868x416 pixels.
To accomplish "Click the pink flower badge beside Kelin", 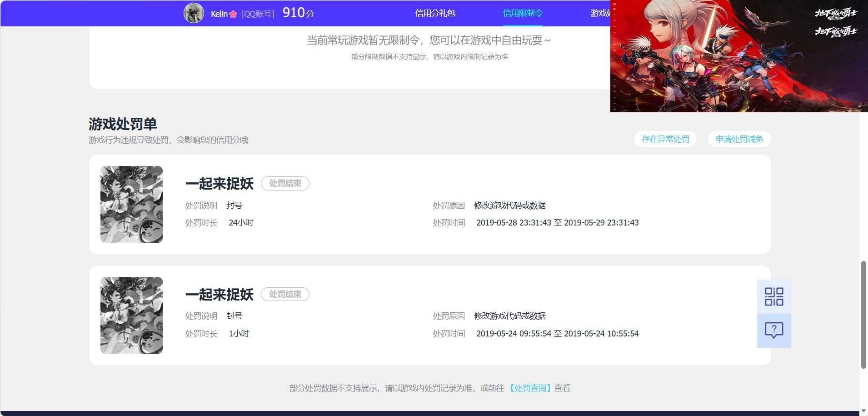I will click(x=233, y=14).
